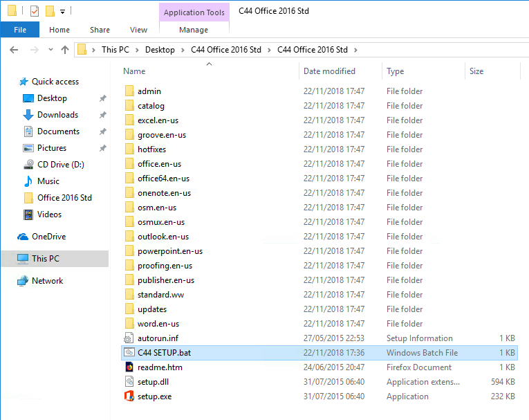Select the office64.en-us folder

click(x=163, y=179)
